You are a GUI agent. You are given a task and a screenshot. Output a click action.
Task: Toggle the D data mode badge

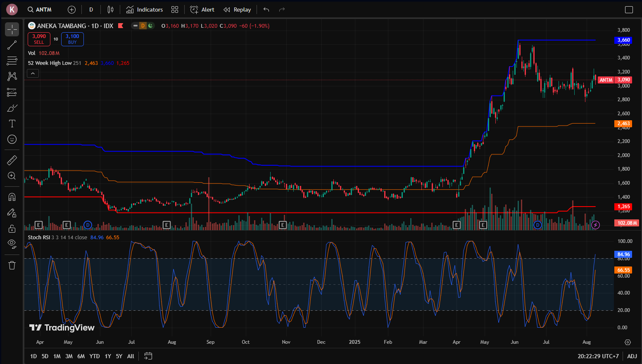pyautogui.click(x=143, y=26)
